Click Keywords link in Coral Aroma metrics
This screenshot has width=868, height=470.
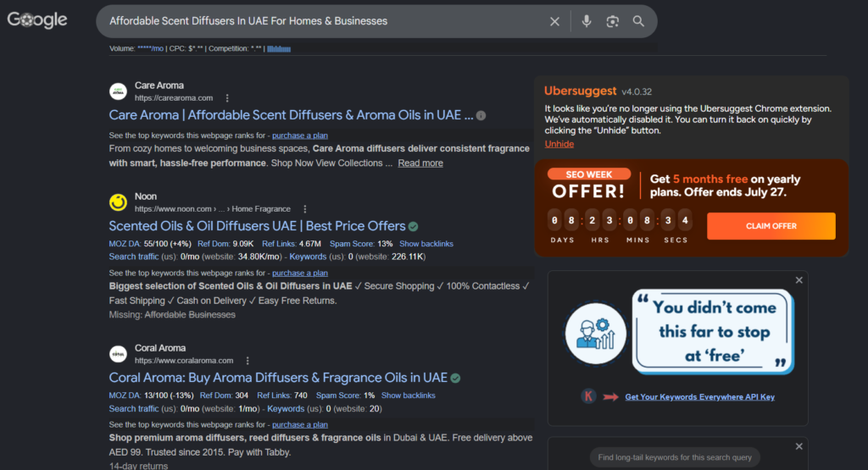pyautogui.click(x=286, y=409)
